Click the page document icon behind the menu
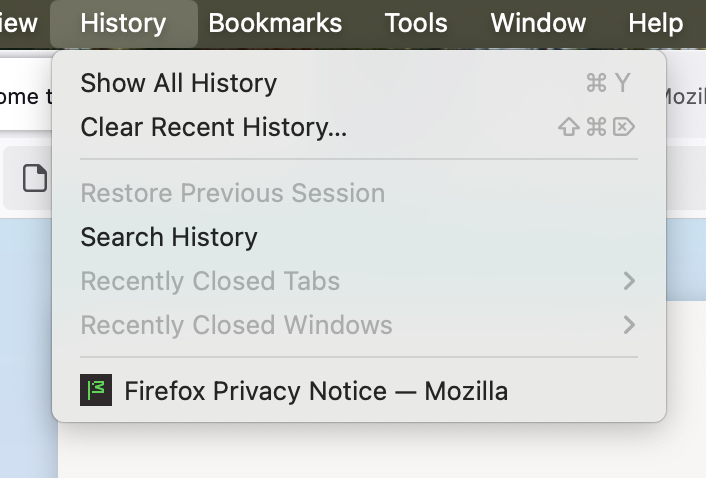Screen dimensions: 706x478 pos(35,179)
